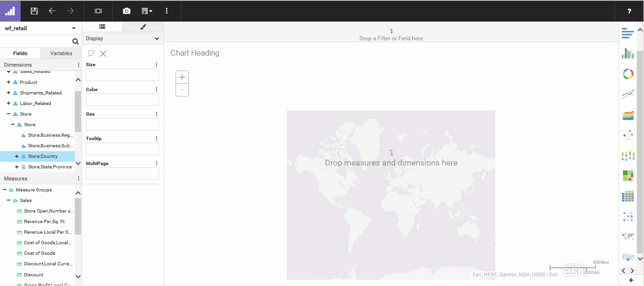Collapse the Measure Groups folder
This screenshot has width=644, height=286.
4,190
